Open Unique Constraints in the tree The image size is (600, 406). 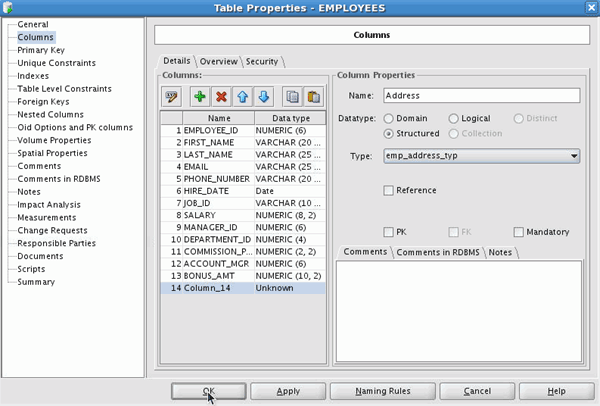pos(57,63)
